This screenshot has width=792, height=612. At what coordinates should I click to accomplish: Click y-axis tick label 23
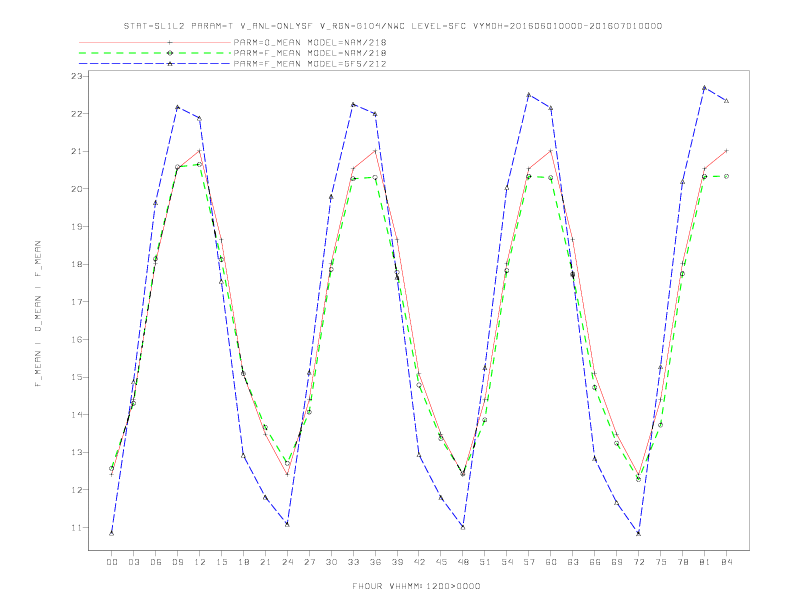(76, 76)
